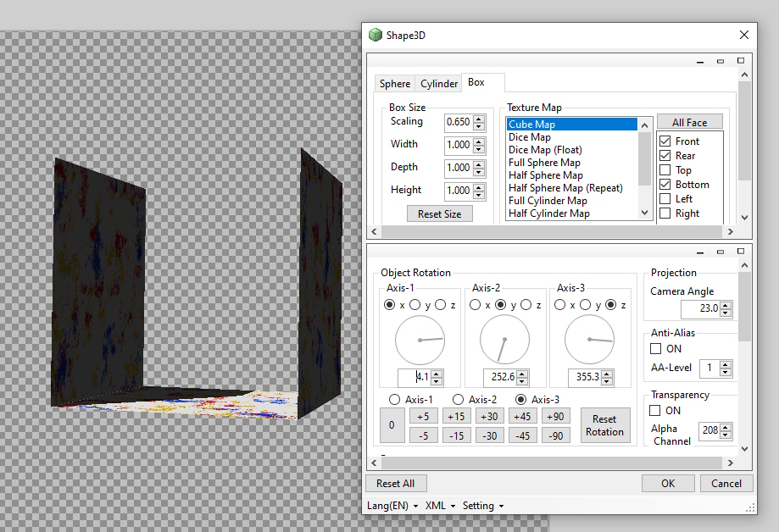Confirm with the OK button
The image size is (779, 532).
pyautogui.click(x=668, y=484)
